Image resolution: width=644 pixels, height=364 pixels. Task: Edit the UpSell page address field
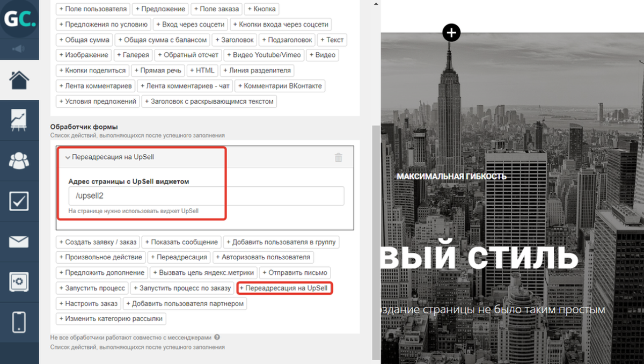[206, 195]
